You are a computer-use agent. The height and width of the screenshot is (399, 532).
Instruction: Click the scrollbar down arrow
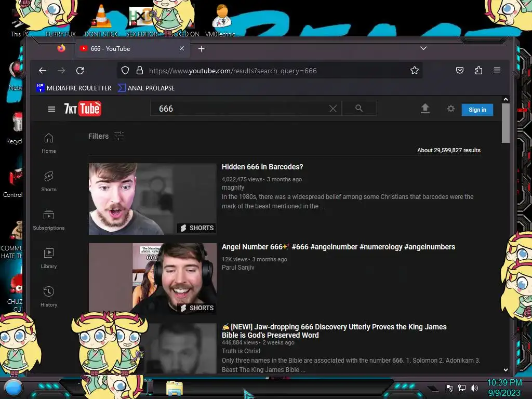tap(506, 370)
